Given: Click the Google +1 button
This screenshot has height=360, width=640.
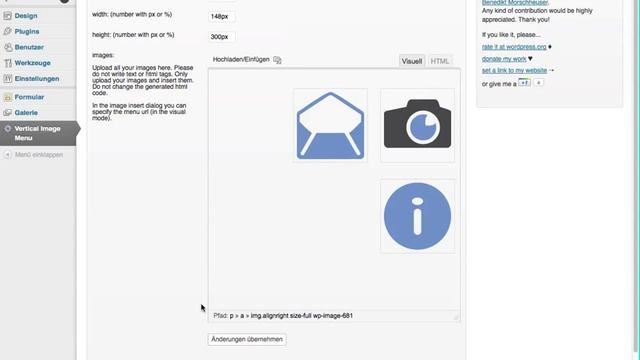Looking at the screenshot, I should 524,83.
